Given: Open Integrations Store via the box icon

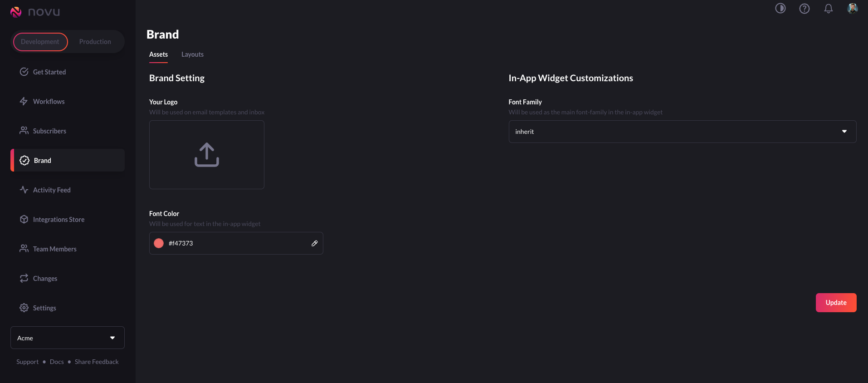Looking at the screenshot, I should pyautogui.click(x=24, y=219).
